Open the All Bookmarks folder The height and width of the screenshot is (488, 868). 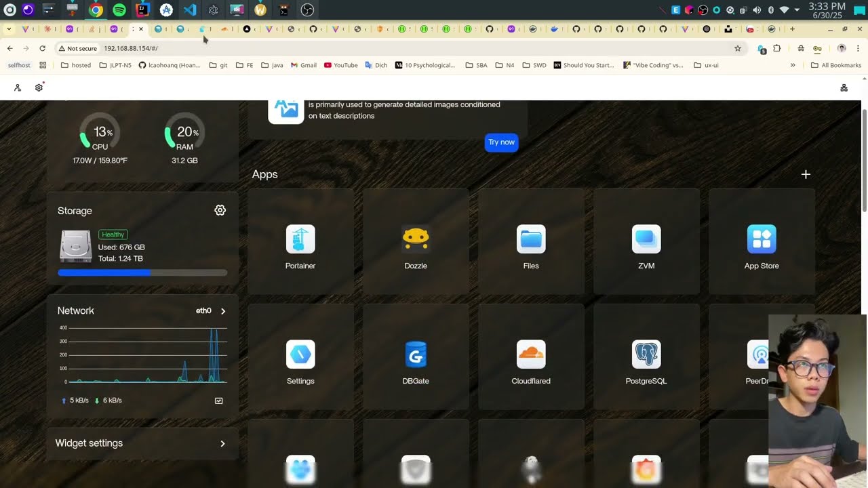point(836,65)
